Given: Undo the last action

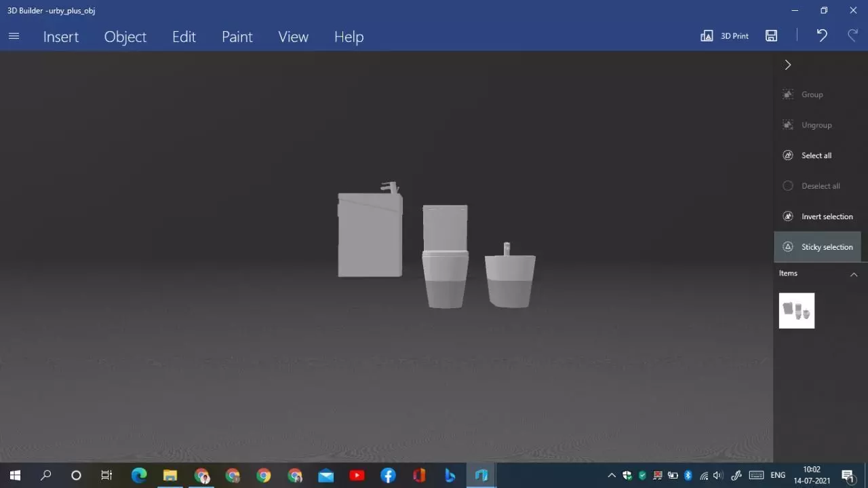Looking at the screenshot, I should tap(822, 35).
